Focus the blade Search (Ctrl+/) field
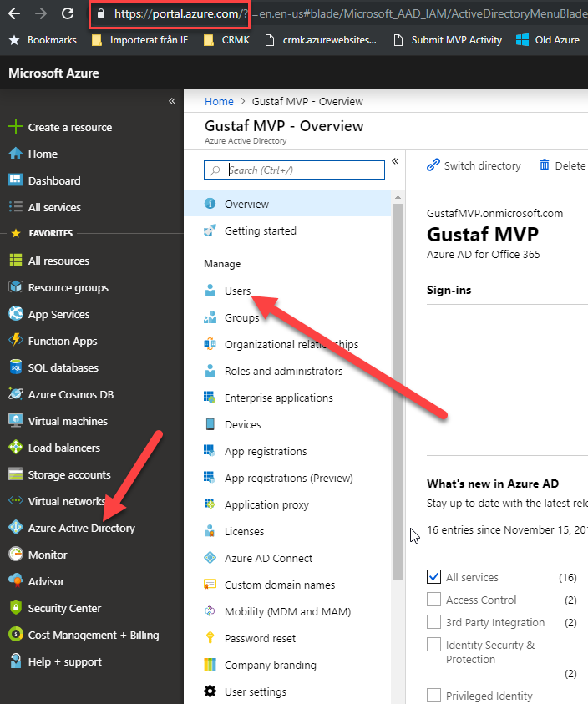 294,170
